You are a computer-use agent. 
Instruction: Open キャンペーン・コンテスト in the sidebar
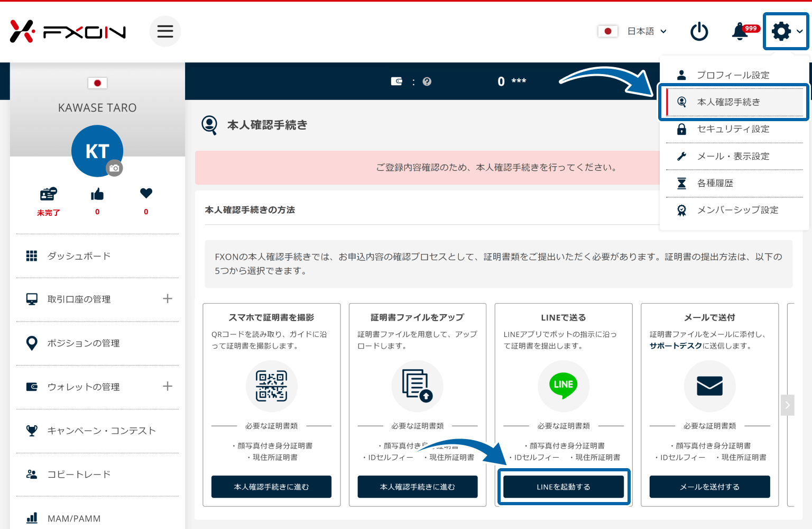pos(97,431)
